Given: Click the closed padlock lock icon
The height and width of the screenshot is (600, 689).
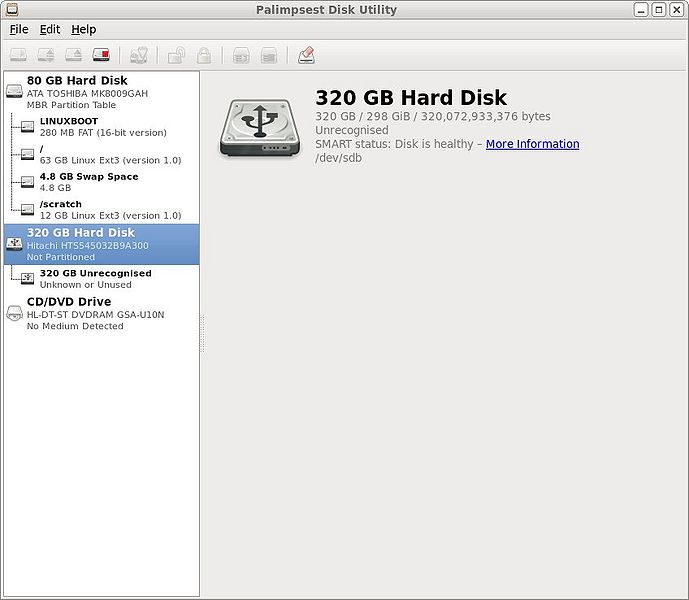Looking at the screenshot, I should [x=204, y=55].
